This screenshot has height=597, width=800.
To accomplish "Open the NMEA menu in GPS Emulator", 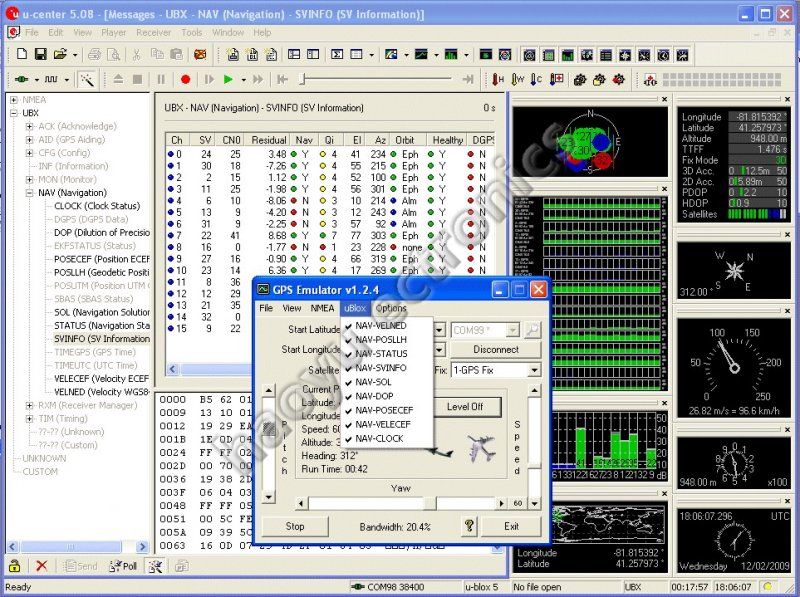I will click(x=322, y=308).
